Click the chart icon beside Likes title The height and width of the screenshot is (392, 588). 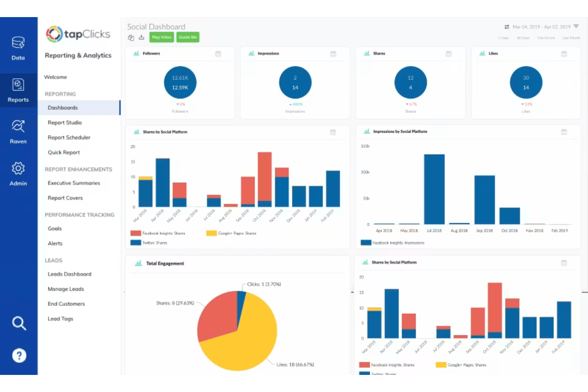482,53
